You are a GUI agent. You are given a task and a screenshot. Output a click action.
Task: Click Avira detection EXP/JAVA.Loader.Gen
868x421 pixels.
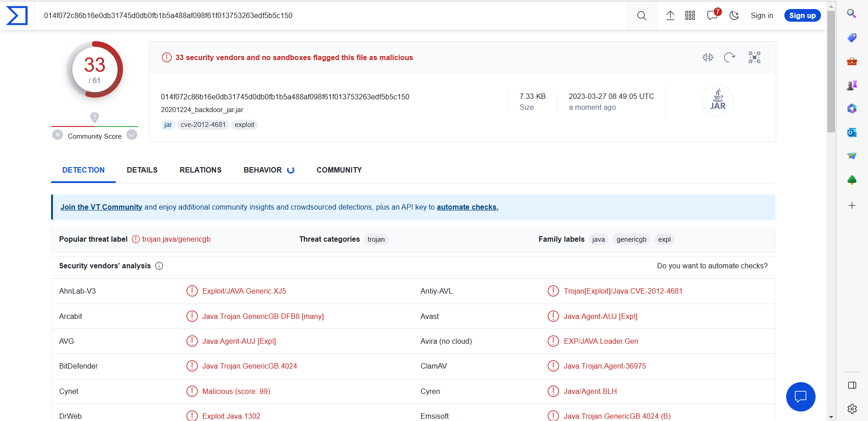601,341
